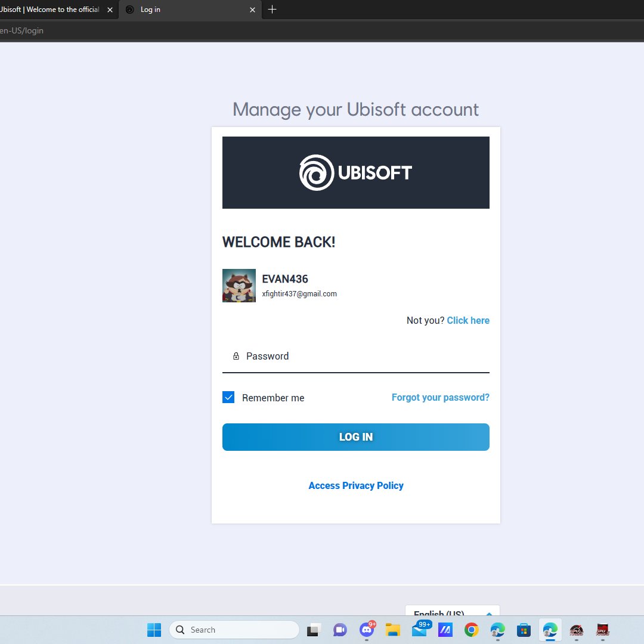This screenshot has width=644, height=644.
Task: Focus the Password input field
Action: click(x=355, y=356)
